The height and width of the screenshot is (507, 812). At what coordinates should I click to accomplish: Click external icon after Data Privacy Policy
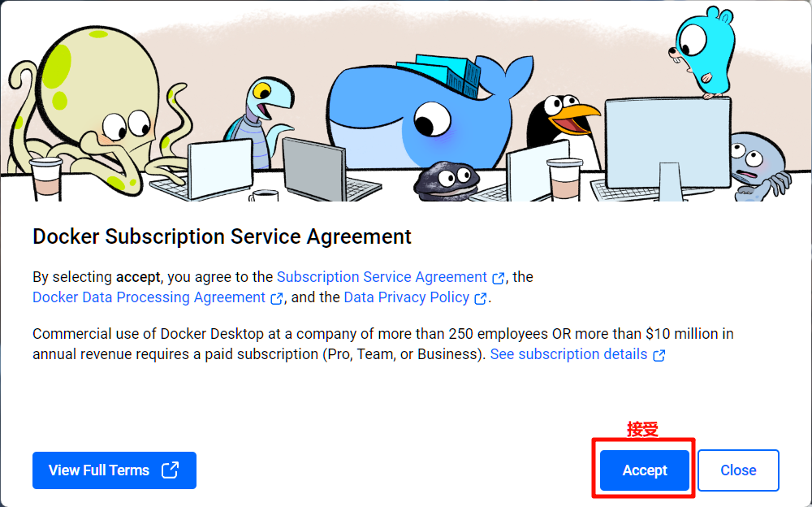click(x=481, y=299)
